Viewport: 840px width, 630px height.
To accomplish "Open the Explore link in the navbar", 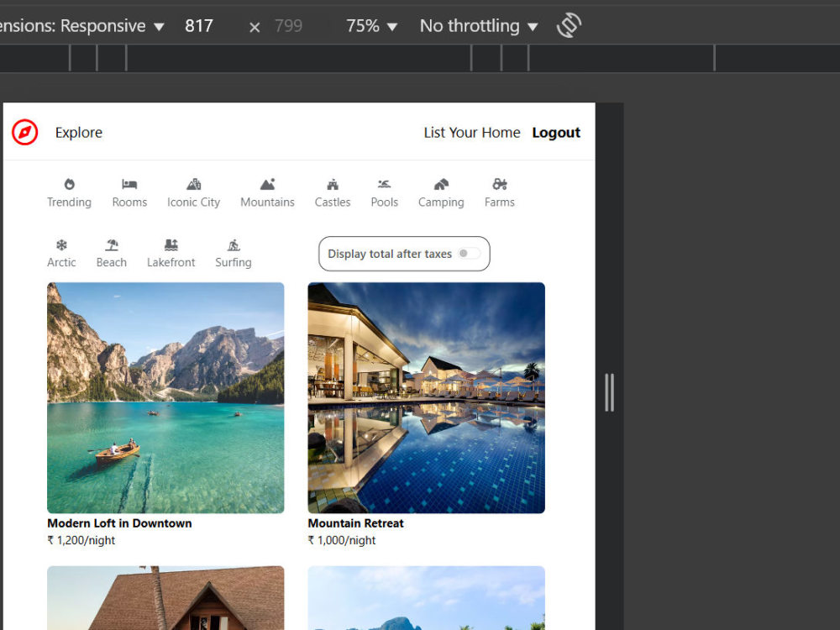I will 79,133.
